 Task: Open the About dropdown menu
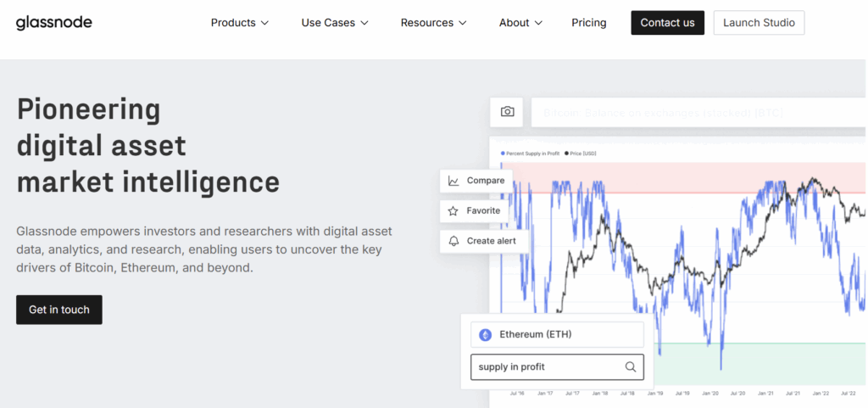[520, 23]
